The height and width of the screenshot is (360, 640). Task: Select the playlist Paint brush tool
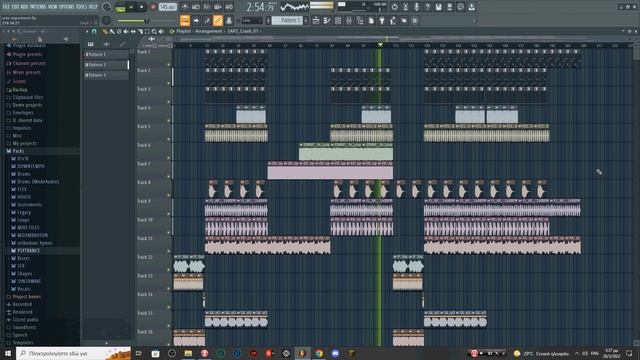[112, 31]
